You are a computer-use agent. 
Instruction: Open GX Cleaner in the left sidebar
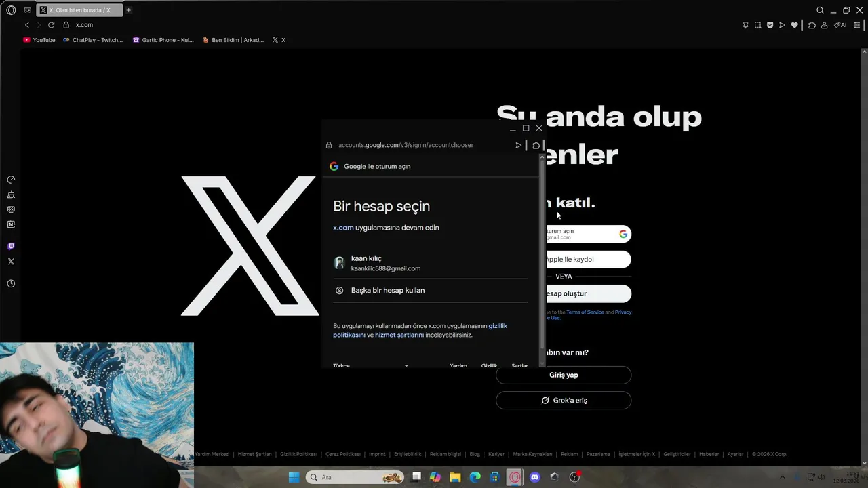(x=11, y=195)
